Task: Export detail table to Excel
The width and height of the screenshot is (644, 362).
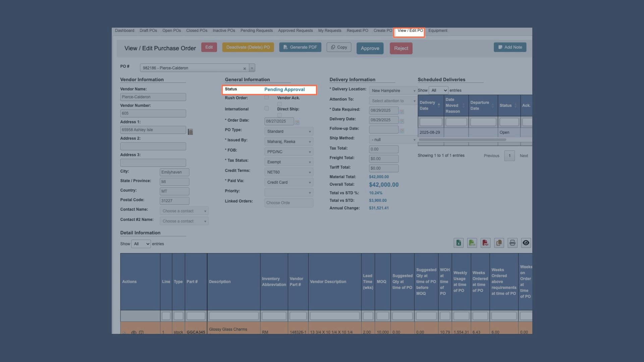Action: click(x=459, y=243)
